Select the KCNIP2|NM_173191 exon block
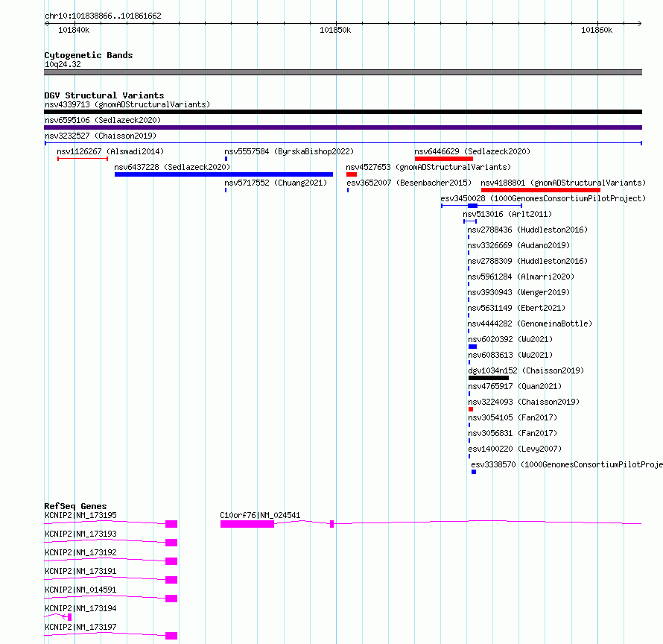Viewport: 663px width, 644px height. [171, 580]
